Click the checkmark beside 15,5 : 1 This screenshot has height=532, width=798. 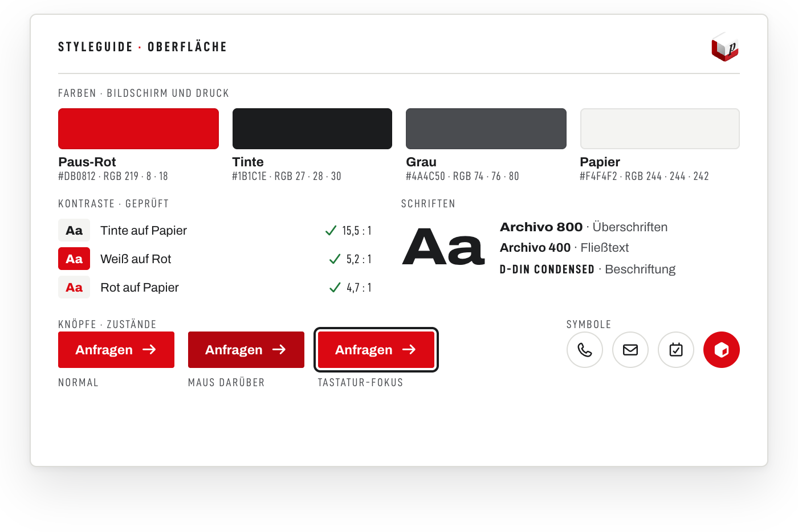[x=331, y=231]
